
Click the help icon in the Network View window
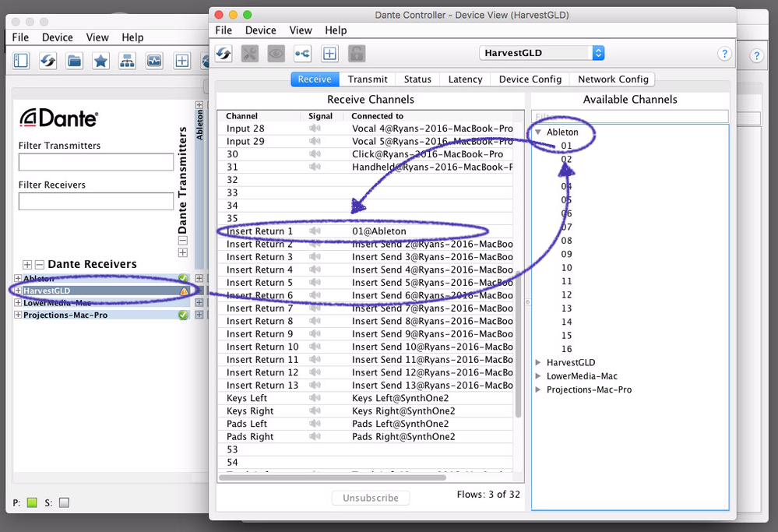(x=756, y=55)
